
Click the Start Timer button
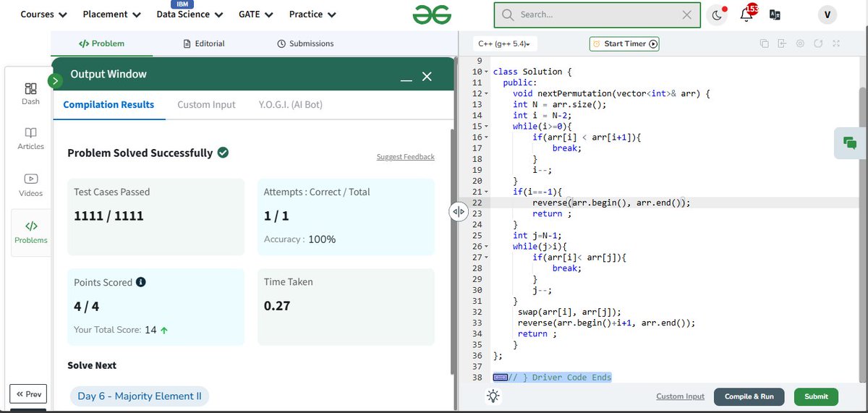coord(625,44)
